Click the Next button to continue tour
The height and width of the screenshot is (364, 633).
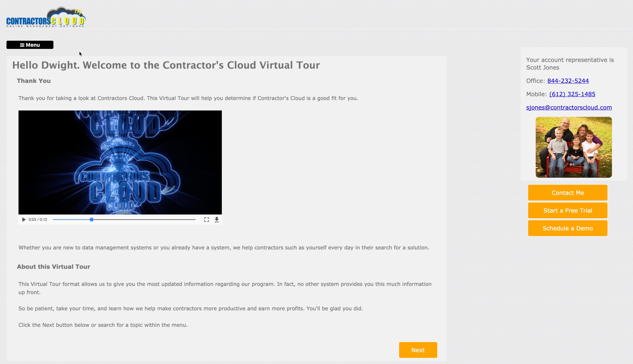click(418, 350)
